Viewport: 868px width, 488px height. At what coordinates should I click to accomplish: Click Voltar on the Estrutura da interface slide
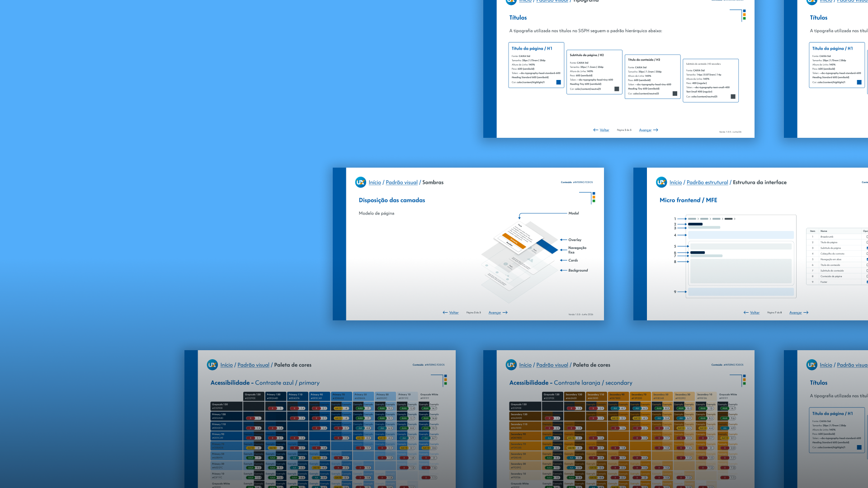point(755,313)
